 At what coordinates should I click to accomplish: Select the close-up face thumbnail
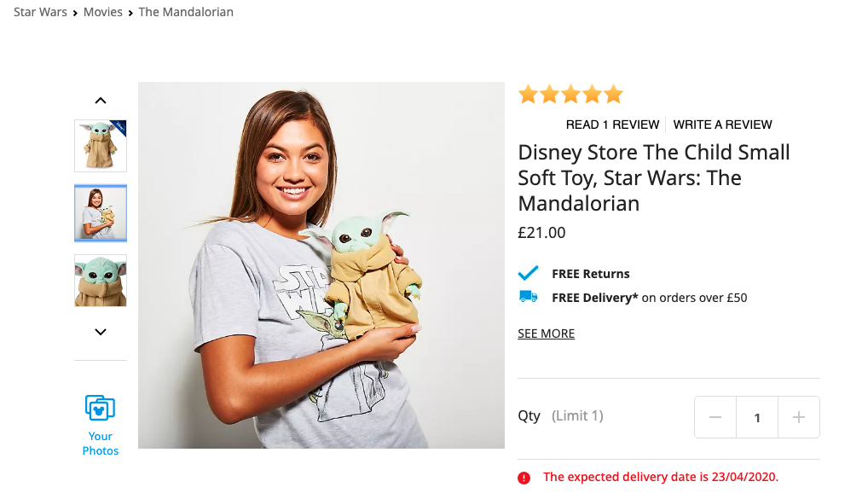click(x=101, y=281)
